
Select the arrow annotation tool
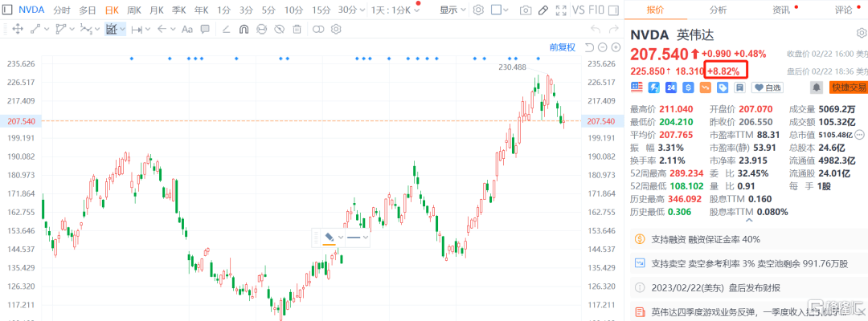click(162, 29)
